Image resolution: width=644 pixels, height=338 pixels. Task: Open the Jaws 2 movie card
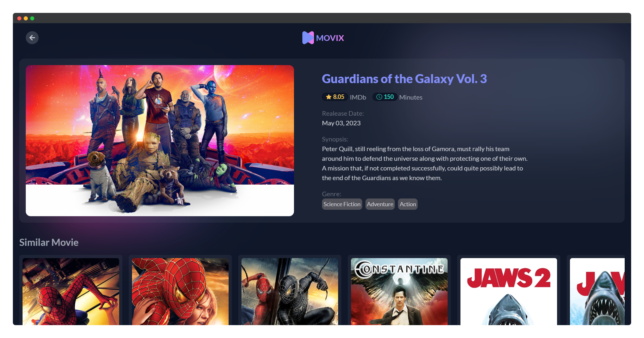coord(509,291)
